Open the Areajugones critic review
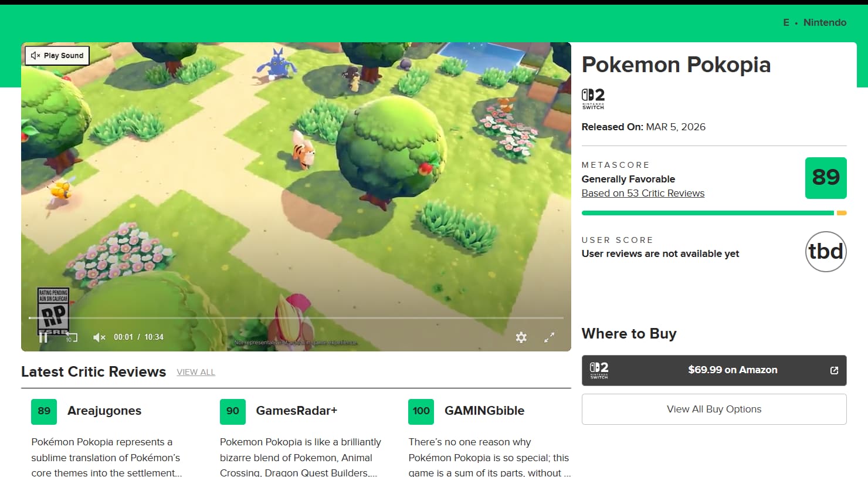 click(x=104, y=411)
